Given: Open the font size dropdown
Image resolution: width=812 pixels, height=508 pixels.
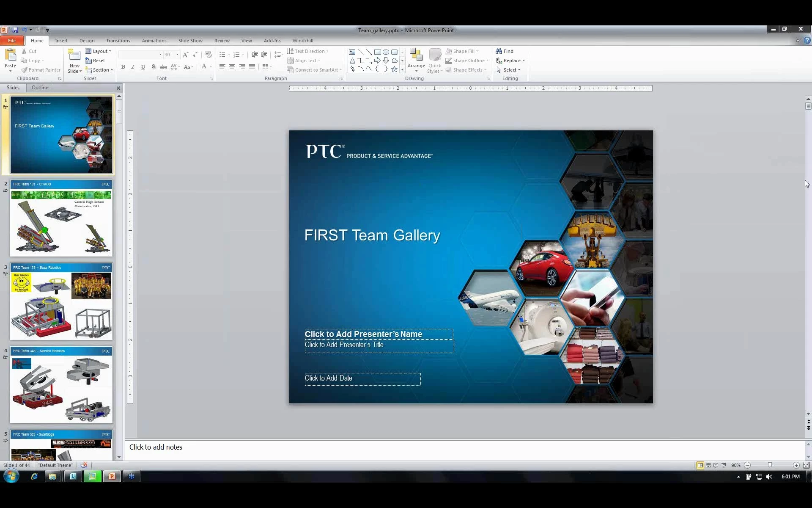Looking at the screenshot, I should coord(177,55).
